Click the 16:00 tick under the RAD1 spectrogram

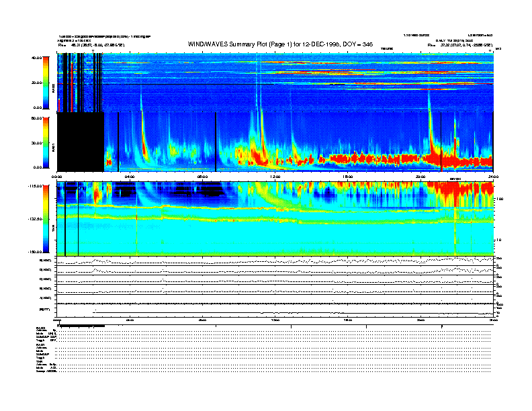coord(348,177)
